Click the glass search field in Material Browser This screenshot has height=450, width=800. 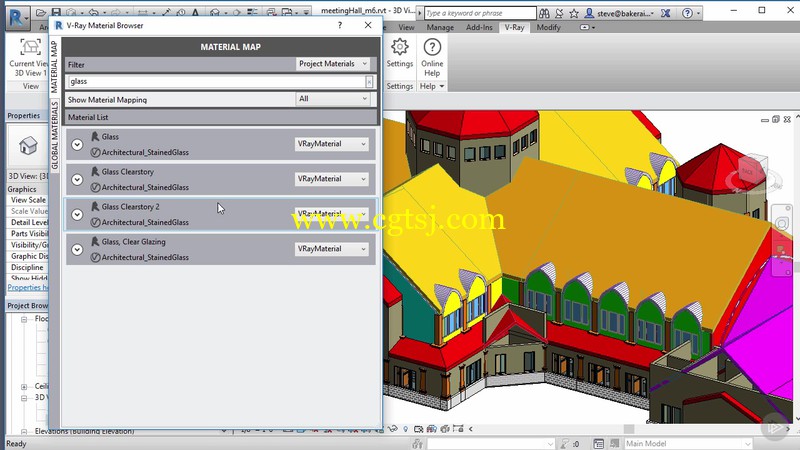coord(216,82)
